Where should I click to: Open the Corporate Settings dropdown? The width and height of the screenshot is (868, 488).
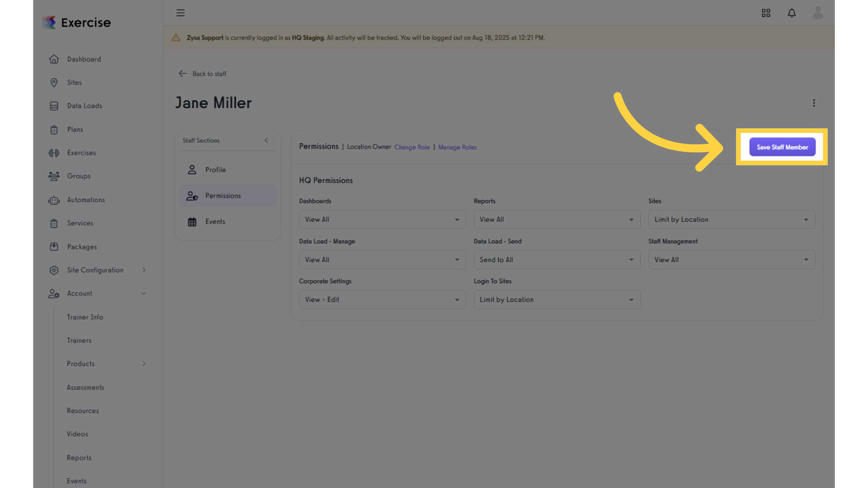pyautogui.click(x=382, y=300)
